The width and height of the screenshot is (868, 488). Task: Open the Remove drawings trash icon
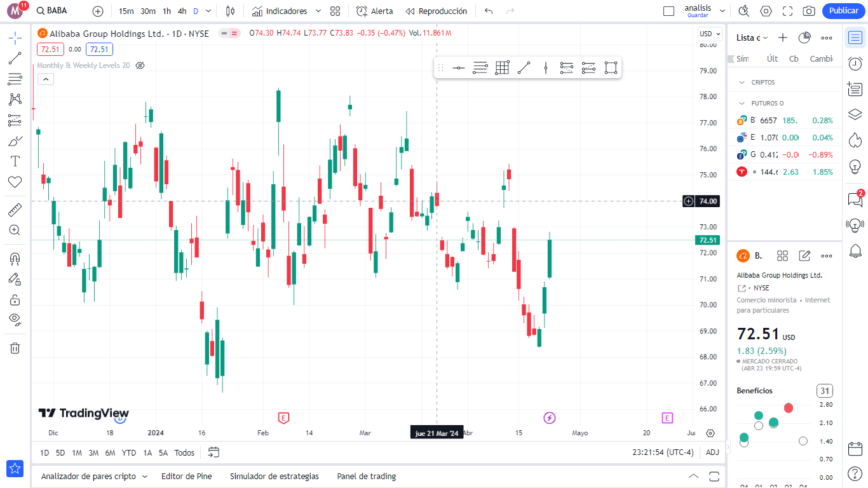(15, 348)
